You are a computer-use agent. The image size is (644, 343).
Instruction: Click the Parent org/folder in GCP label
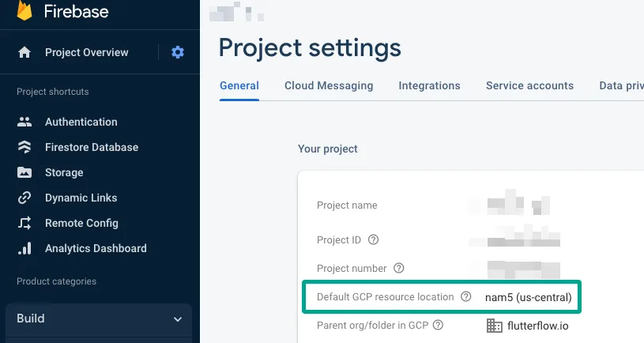[x=372, y=326]
